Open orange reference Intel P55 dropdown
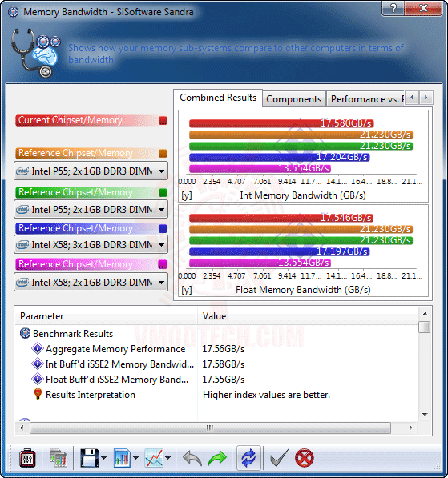This screenshot has width=448, height=478. click(x=91, y=171)
